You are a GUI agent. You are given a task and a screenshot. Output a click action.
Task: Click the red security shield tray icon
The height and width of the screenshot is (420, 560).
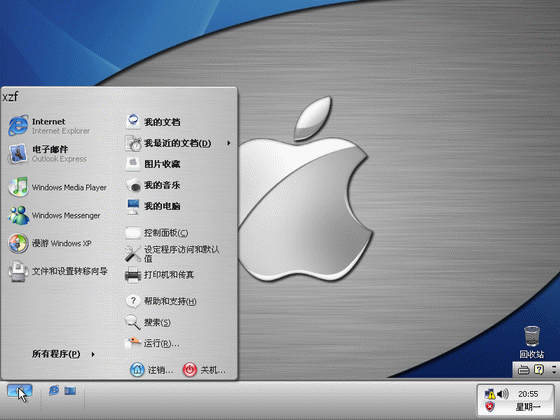(x=490, y=406)
